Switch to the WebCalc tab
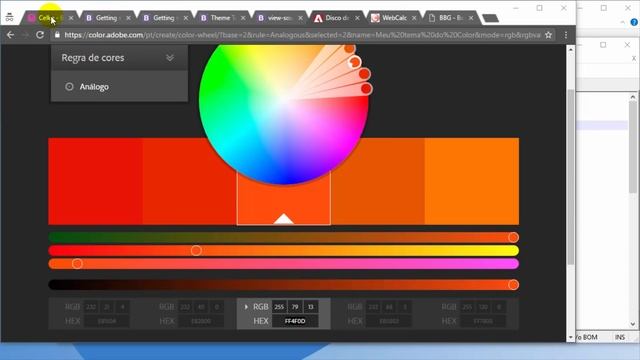The height and width of the screenshot is (360, 640). (393, 18)
